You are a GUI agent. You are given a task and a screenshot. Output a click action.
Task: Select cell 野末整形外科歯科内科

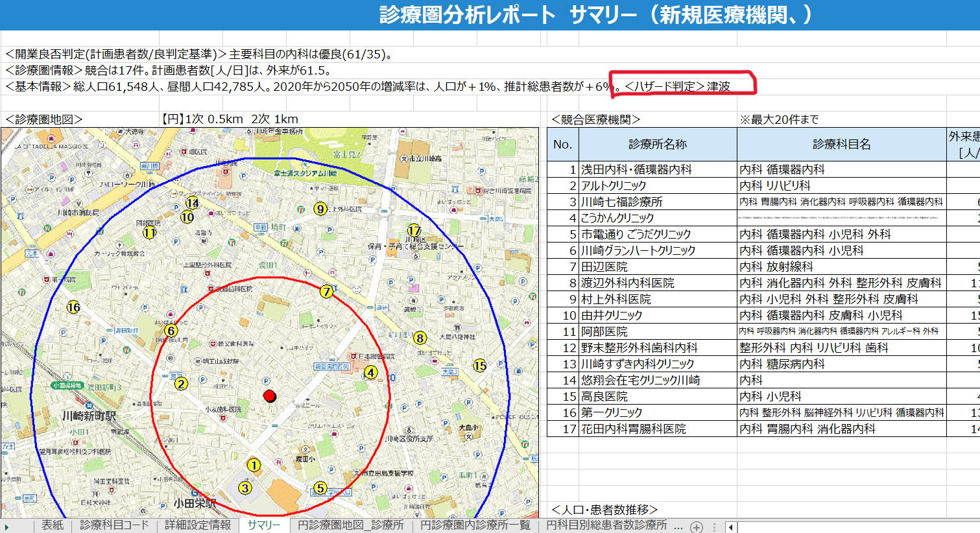tap(658, 348)
